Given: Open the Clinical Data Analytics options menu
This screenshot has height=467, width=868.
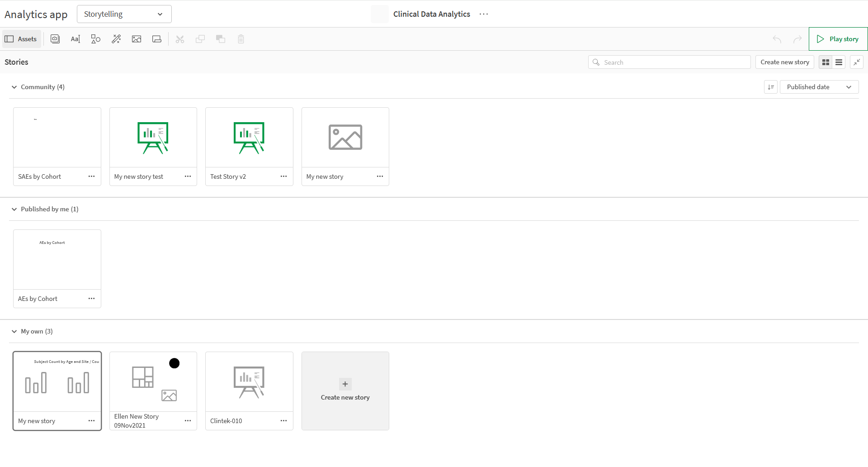Looking at the screenshot, I should click(484, 14).
